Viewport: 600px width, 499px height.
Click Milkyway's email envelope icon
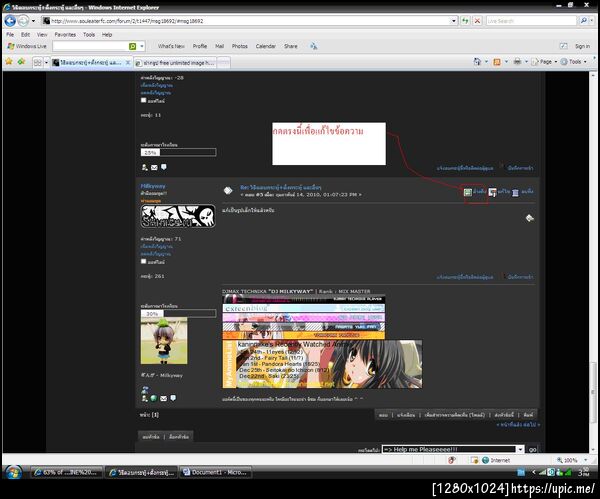(x=163, y=398)
